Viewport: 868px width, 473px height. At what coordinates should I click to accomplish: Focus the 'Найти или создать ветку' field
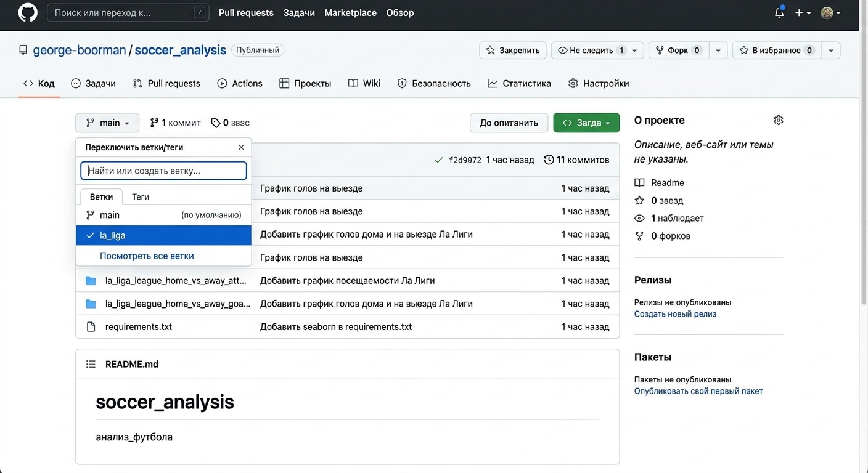[163, 171]
